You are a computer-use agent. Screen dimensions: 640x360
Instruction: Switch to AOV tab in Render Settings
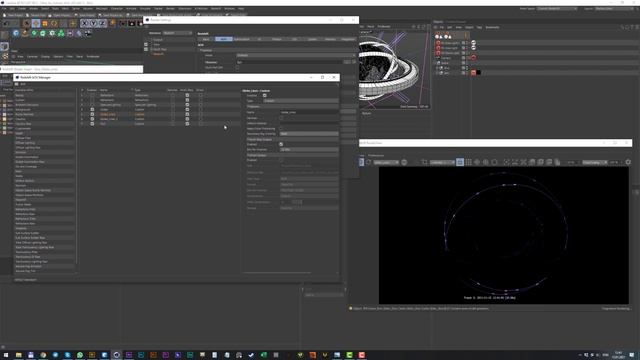[x=224, y=39]
